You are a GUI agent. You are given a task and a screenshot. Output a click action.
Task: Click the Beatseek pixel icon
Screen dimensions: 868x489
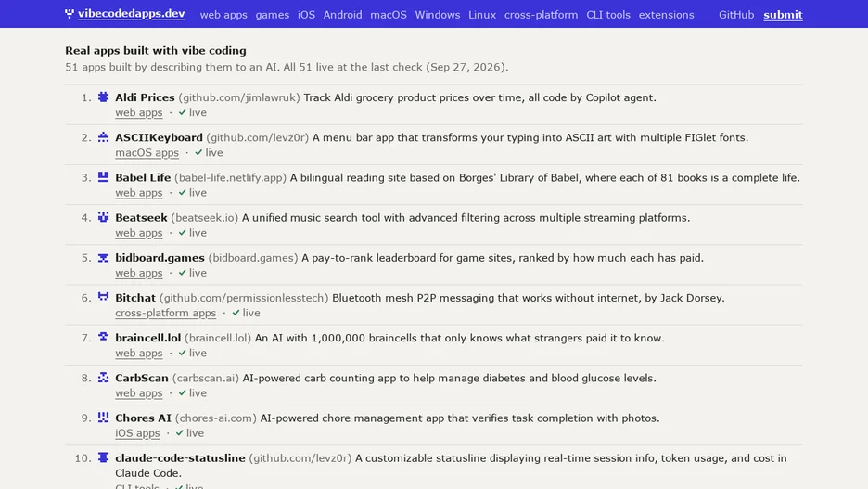(104, 217)
